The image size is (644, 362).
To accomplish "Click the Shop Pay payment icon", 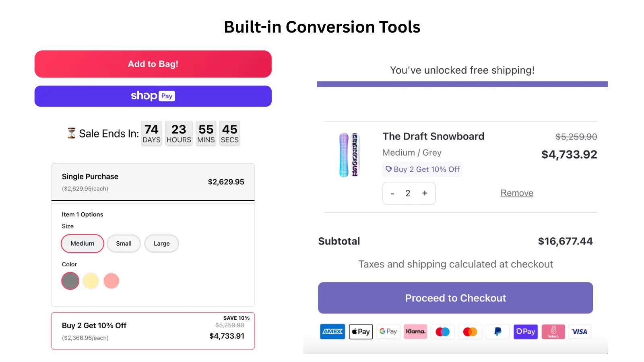I will [x=526, y=331].
